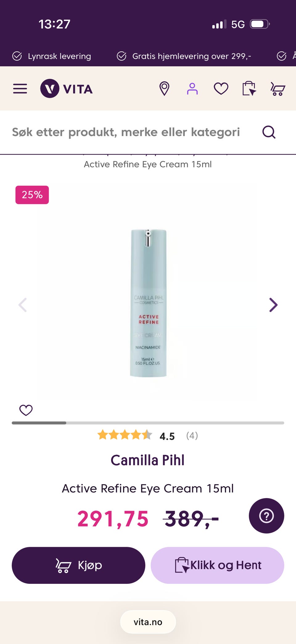Tap the product bottle image
The image size is (296, 644).
[148, 303]
